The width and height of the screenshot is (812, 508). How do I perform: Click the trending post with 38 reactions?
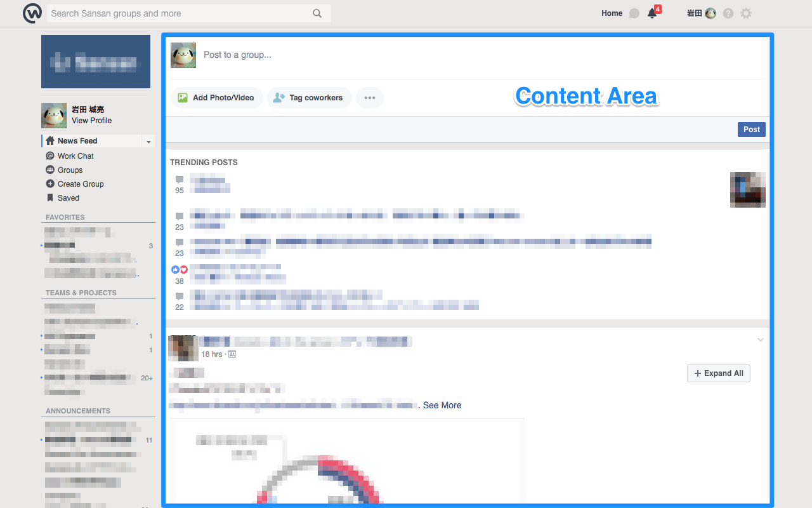[238, 272]
